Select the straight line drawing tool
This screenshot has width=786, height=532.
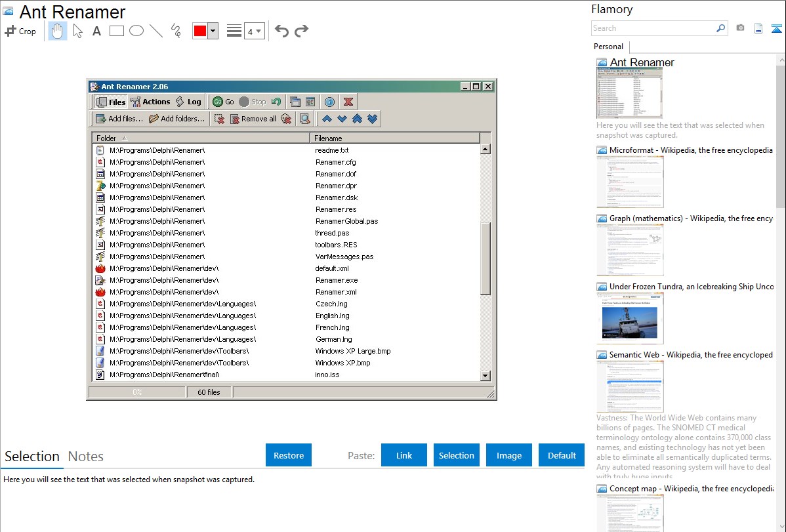(156, 31)
